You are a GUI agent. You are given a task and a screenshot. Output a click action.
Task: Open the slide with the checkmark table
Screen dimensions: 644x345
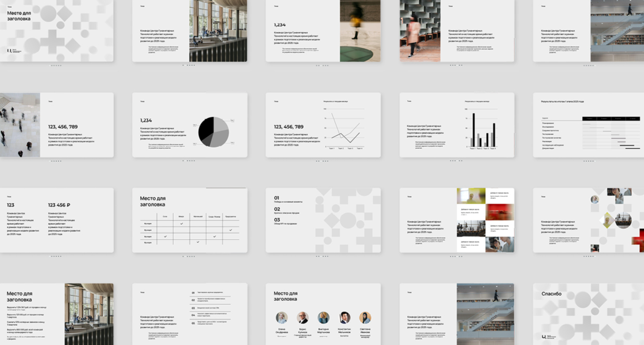tap(190, 220)
